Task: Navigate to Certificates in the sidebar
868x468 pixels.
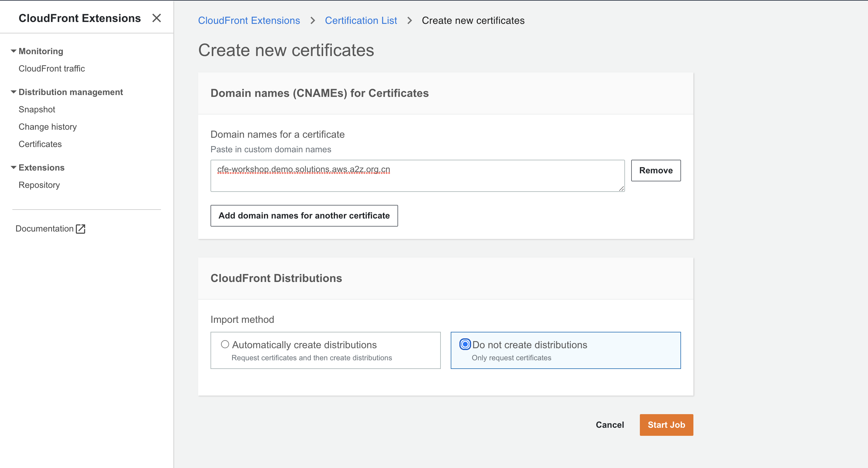Action: point(40,144)
